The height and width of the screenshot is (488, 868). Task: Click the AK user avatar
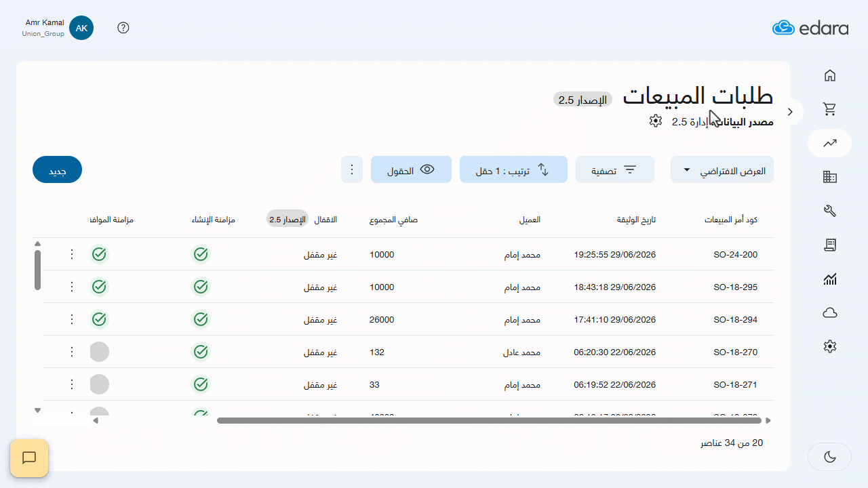coord(81,28)
